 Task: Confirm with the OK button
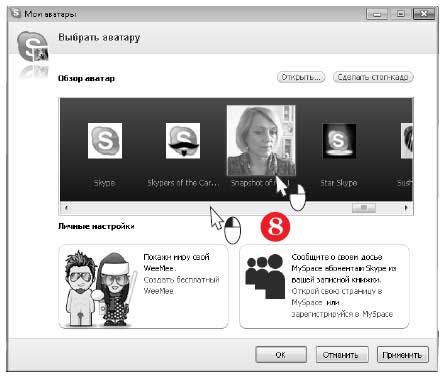[281, 355]
